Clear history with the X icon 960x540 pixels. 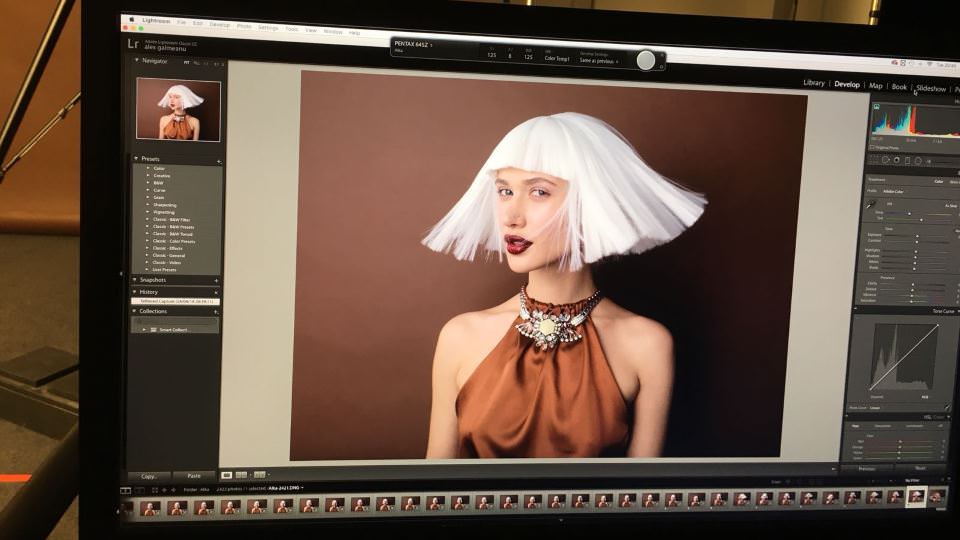coord(216,293)
